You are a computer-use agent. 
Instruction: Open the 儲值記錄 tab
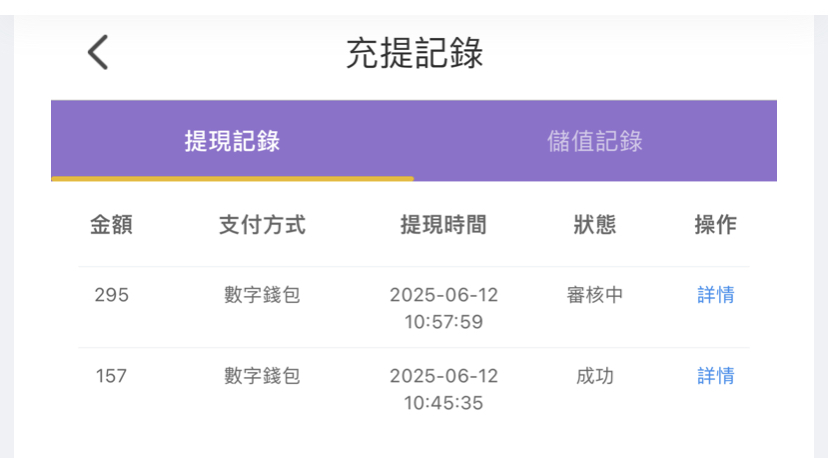pos(595,141)
